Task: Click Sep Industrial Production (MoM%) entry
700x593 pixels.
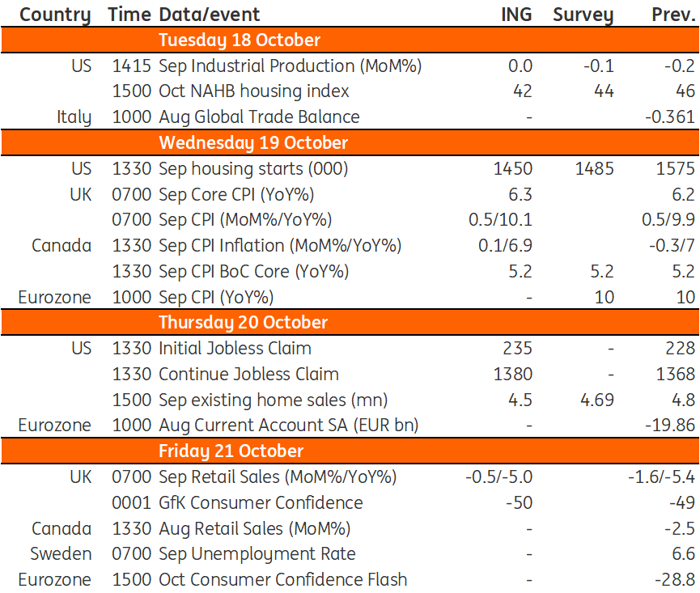Action: [x=291, y=66]
